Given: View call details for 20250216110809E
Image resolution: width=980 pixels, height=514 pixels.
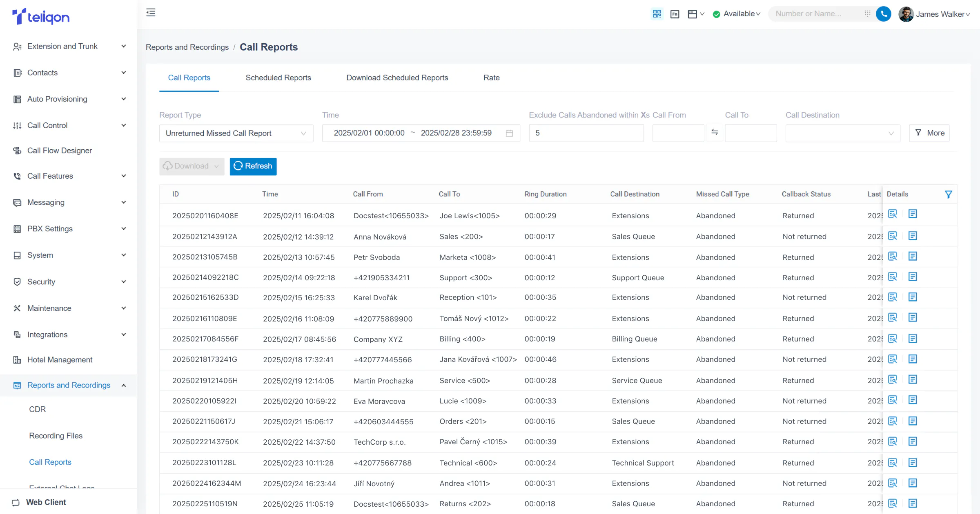Looking at the screenshot, I should (893, 318).
